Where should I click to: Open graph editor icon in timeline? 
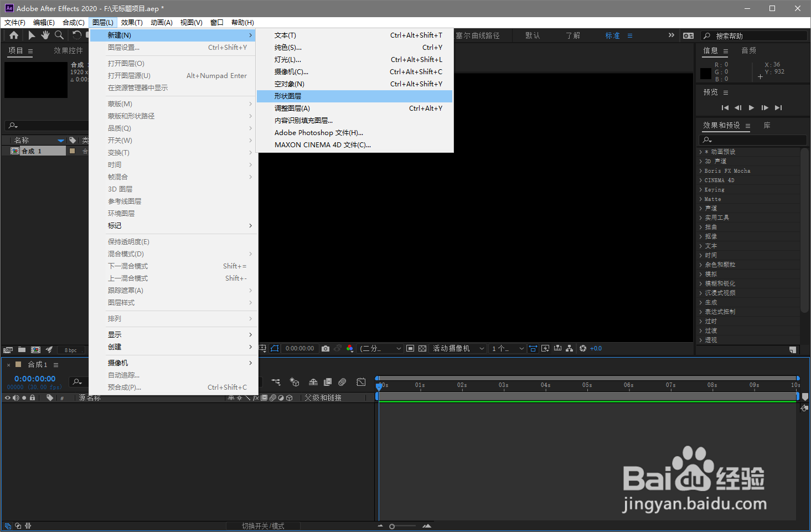click(361, 382)
